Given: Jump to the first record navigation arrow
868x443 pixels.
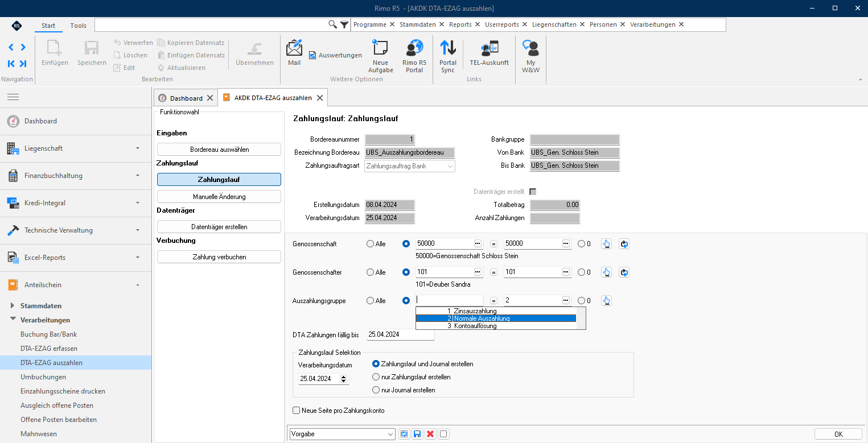Looking at the screenshot, I should click(x=11, y=64).
